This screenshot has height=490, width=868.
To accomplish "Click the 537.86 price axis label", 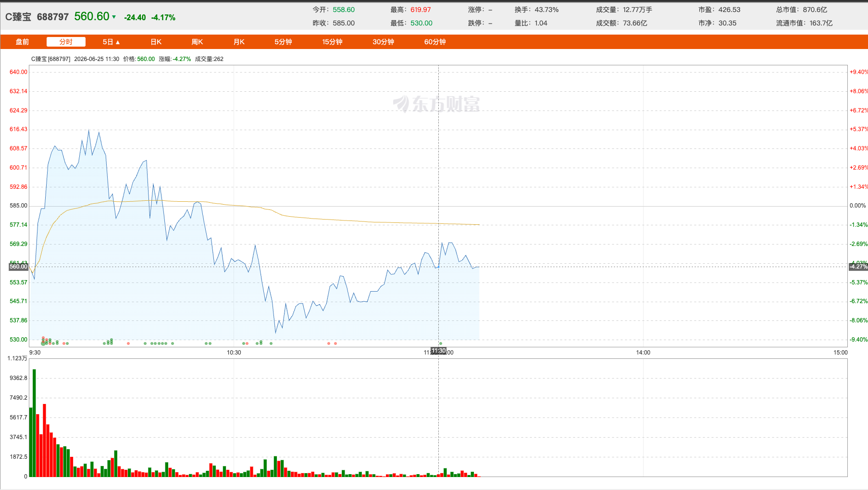I will coord(18,320).
